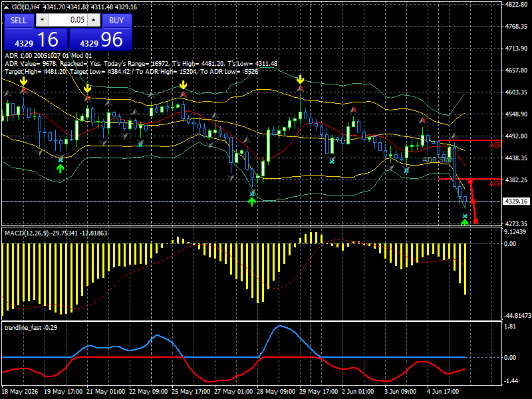This screenshot has height=399, width=532.
Task: Click the 'ADR Value= 9678' info line
Action: 141,63
